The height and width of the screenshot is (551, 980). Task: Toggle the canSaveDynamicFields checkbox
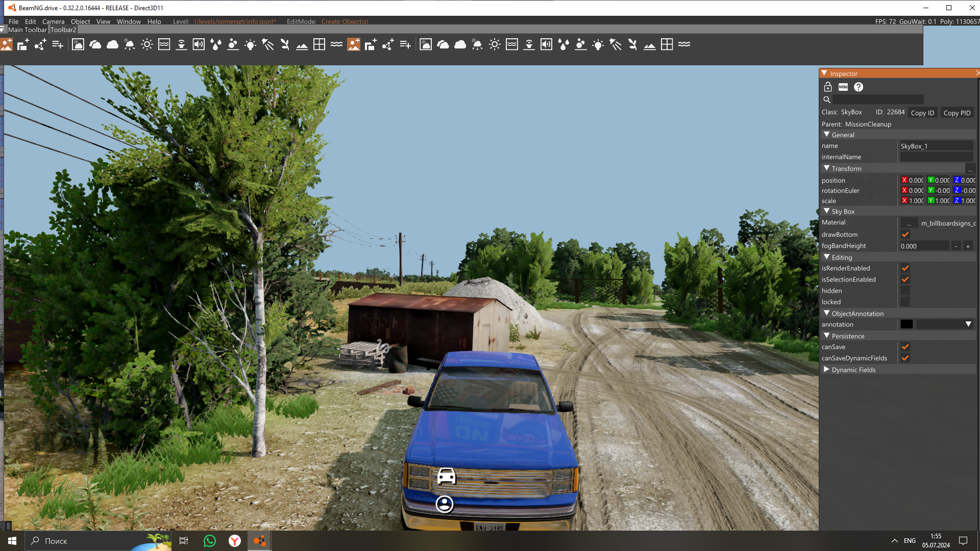click(905, 358)
